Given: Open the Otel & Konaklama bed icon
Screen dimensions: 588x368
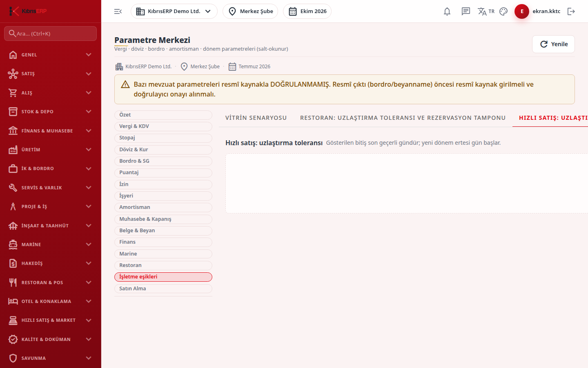Looking at the screenshot, I should pyautogui.click(x=13, y=301).
